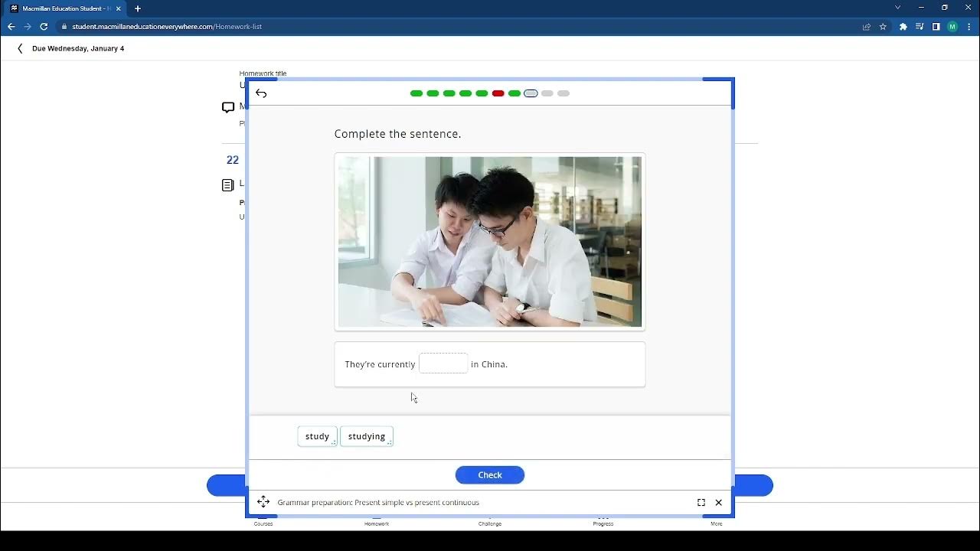Viewport: 980px width, 551px height.
Task: Click the first green progress dot
Action: pyautogui.click(x=416, y=93)
